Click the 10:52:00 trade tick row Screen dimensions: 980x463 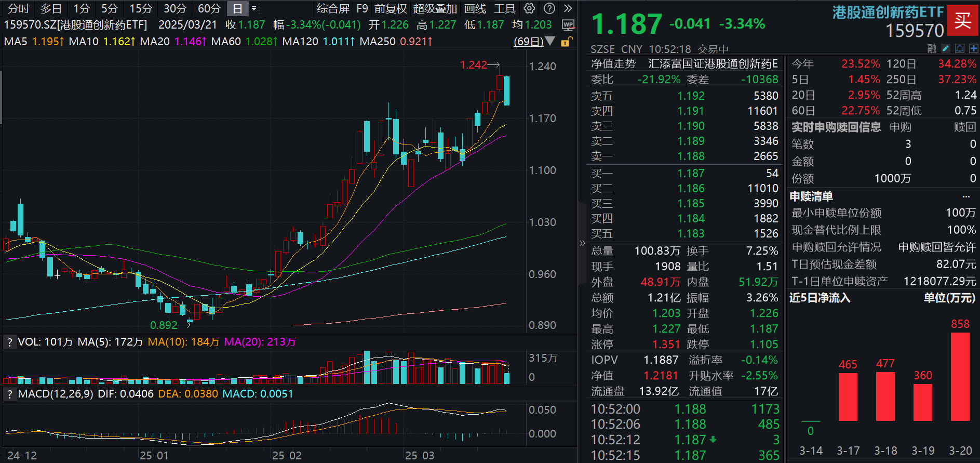coord(685,409)
